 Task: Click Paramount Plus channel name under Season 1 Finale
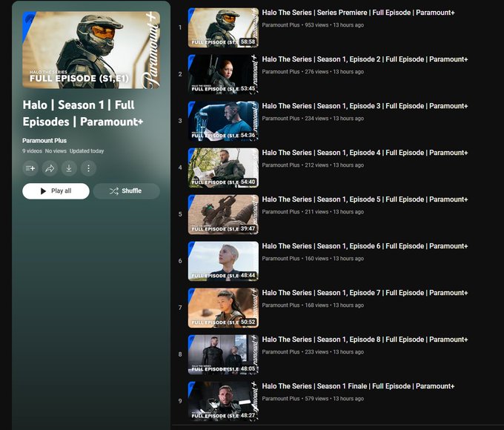point(281,398)
